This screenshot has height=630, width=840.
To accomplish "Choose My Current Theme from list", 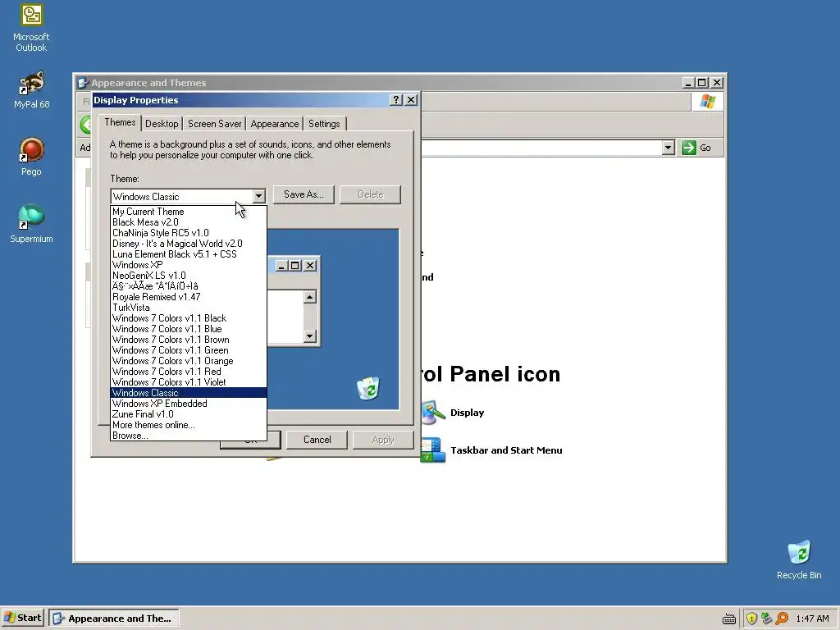I will coord(189,212).
